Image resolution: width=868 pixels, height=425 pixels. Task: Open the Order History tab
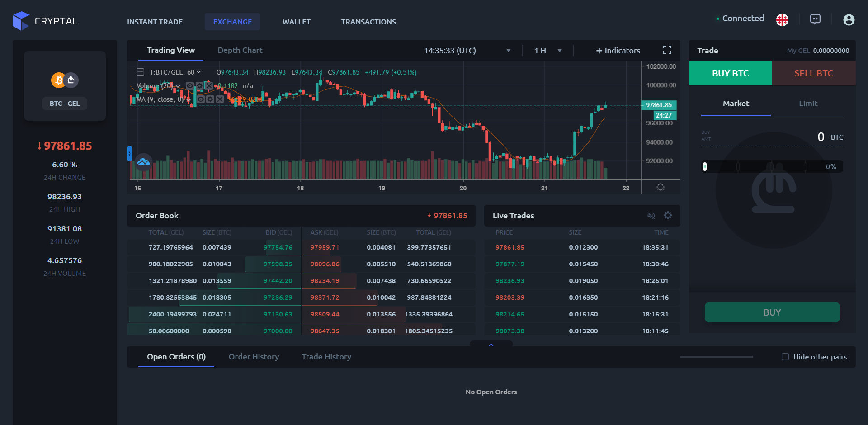254,357
